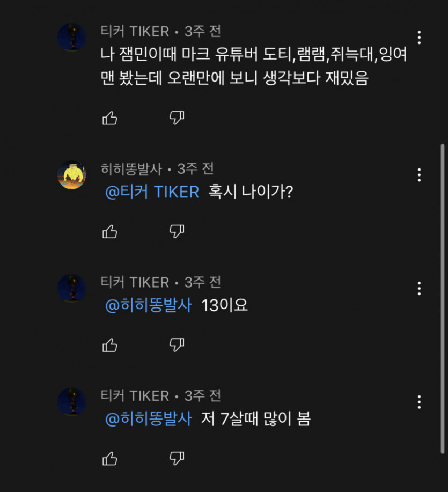Open 티커 TIKER's avatar on top comment
Screen dimensions: 448x492
pos(72,38)
